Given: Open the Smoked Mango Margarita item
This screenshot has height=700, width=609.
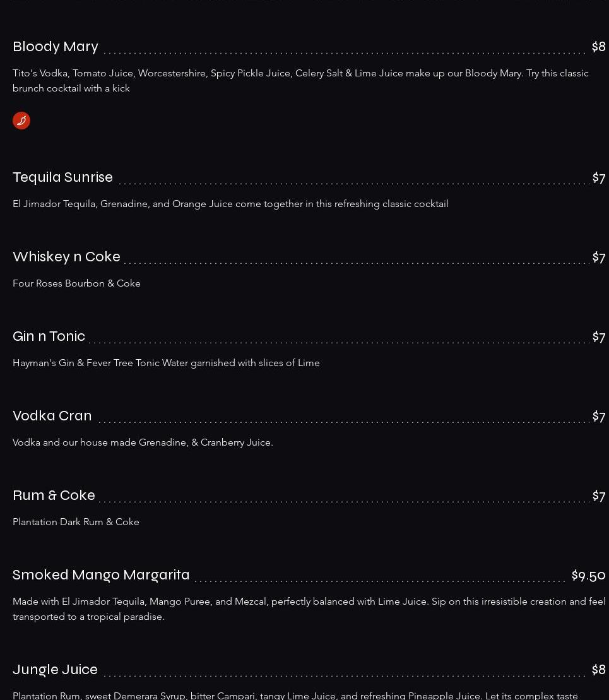Looking at the screenshot, I should tap(101, 575).
